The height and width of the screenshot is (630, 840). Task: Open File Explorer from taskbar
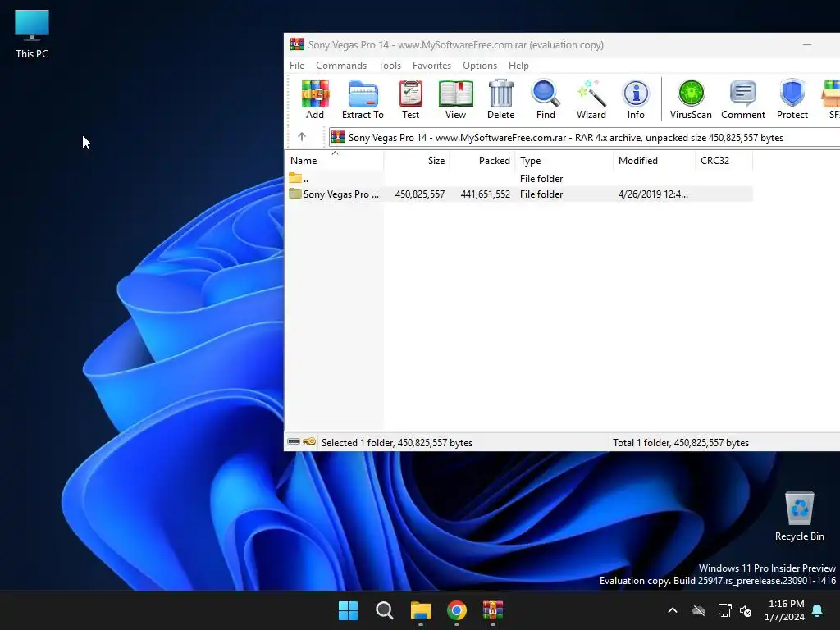tap(421, 610)
